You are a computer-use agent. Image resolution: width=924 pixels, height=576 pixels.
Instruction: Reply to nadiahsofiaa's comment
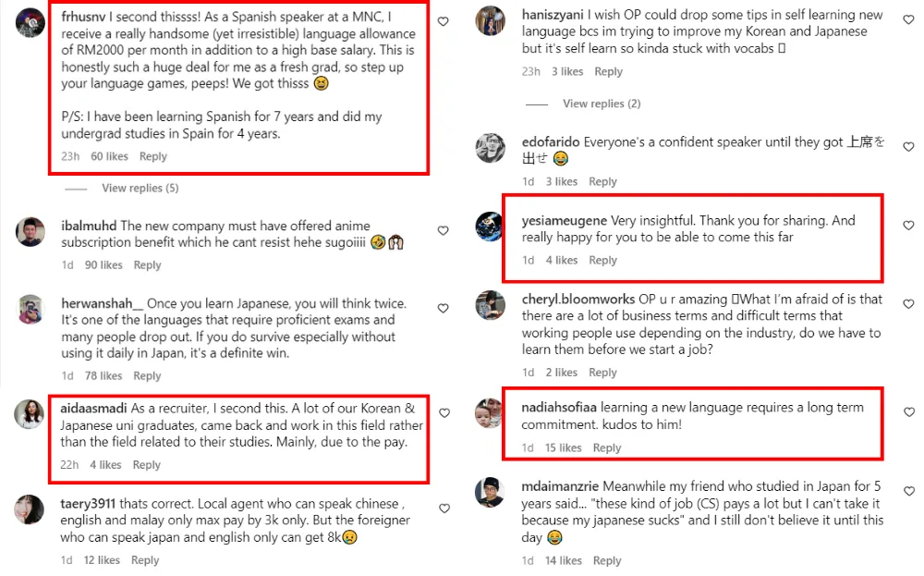[607, 447]
